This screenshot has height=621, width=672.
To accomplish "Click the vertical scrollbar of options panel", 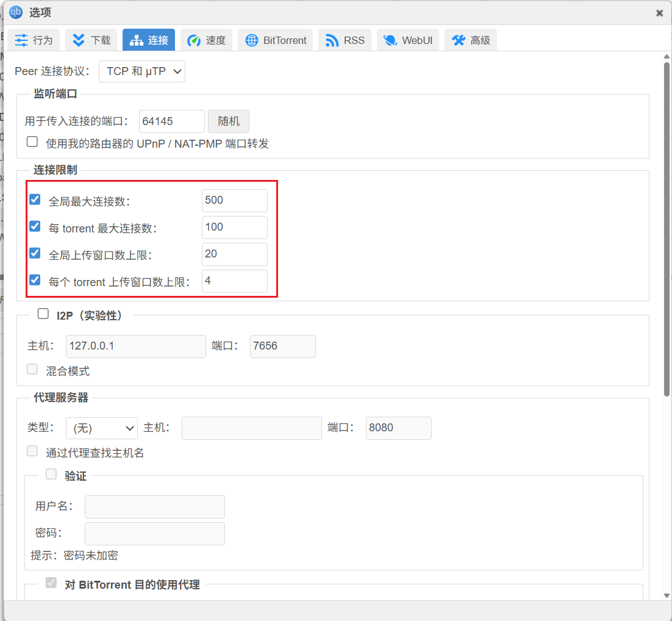I will point(667,226).
